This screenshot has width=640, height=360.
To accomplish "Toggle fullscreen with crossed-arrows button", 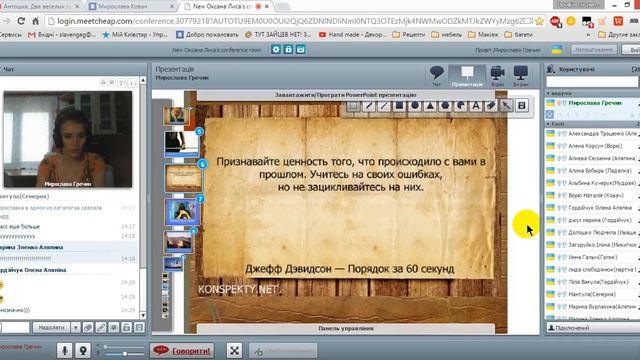I will pos(235,350).
